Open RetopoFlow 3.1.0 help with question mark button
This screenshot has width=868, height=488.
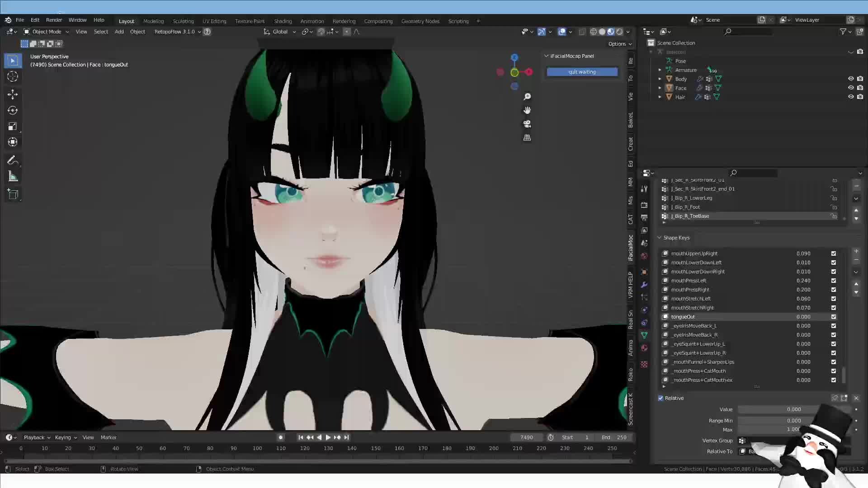[207, 32]
